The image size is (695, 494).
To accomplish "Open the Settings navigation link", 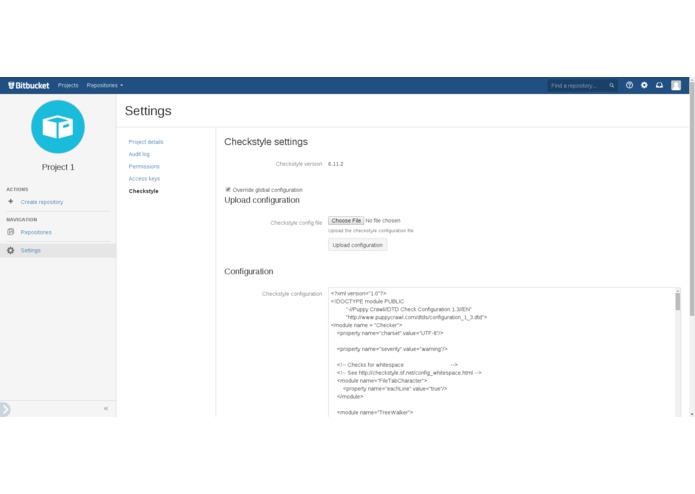I will click(x=31, y=250).
